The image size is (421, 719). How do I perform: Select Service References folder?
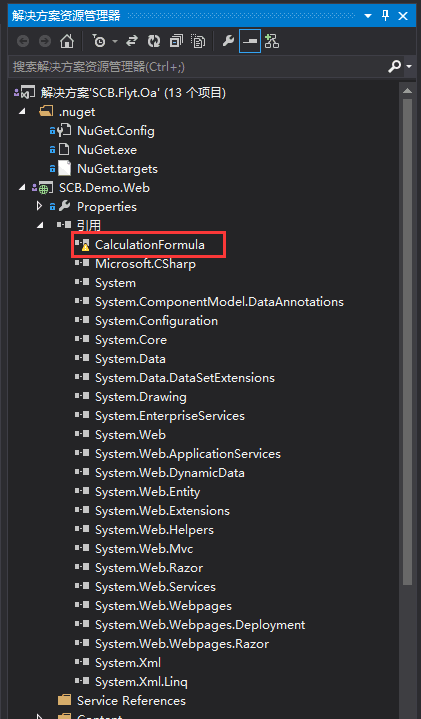click(132, 701)
